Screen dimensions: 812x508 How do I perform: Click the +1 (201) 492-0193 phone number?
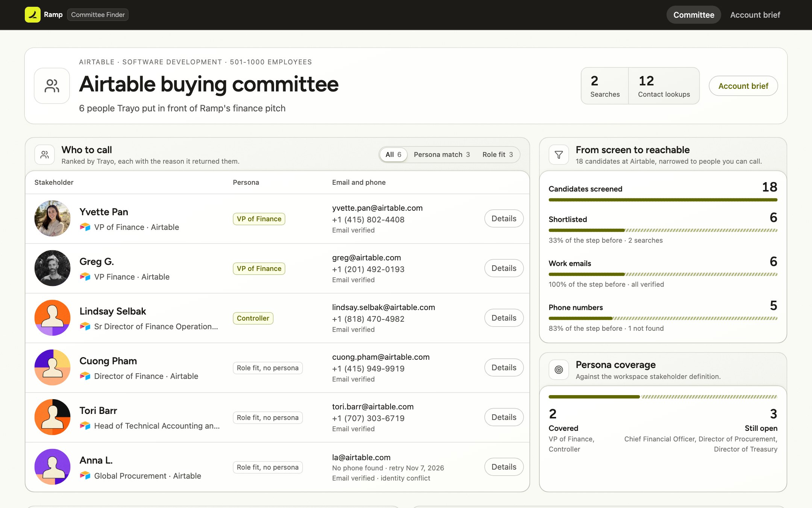(368, 269)
